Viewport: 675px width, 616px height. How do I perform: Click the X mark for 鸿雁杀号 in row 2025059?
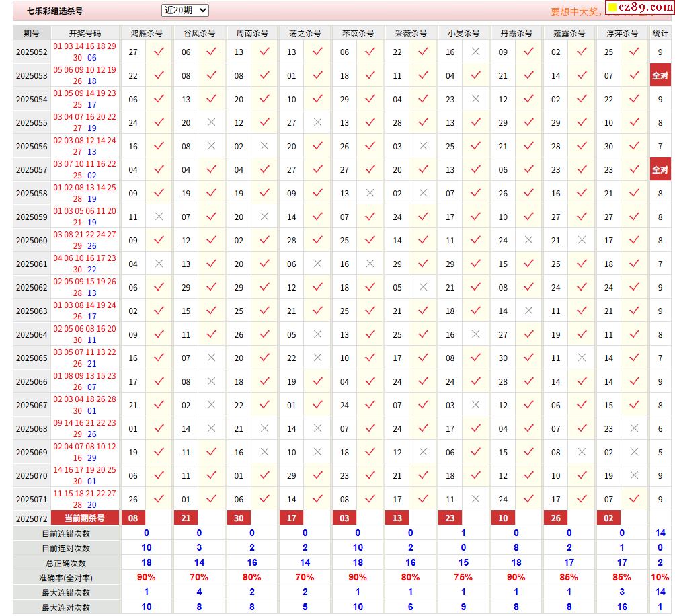pyautogui.click(x=159, y=217)
